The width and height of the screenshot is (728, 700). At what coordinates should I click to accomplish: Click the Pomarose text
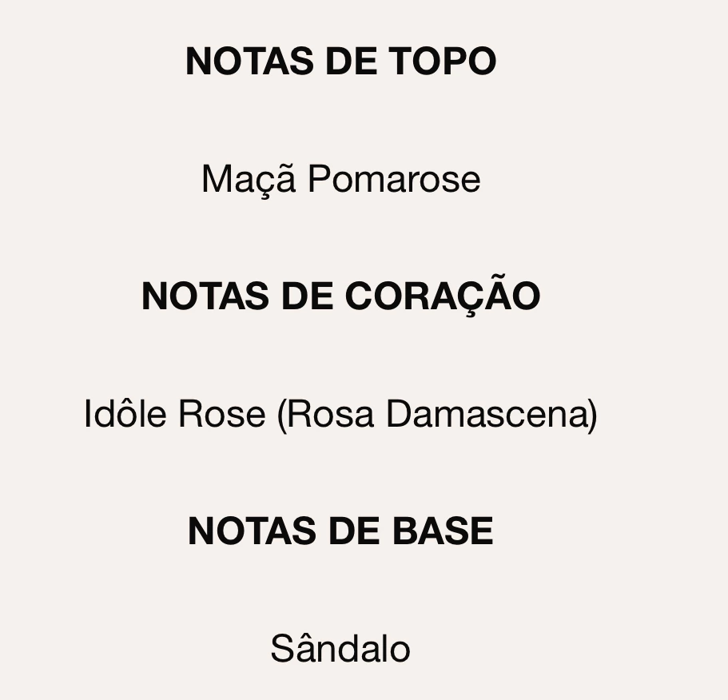tap(394, 179)
